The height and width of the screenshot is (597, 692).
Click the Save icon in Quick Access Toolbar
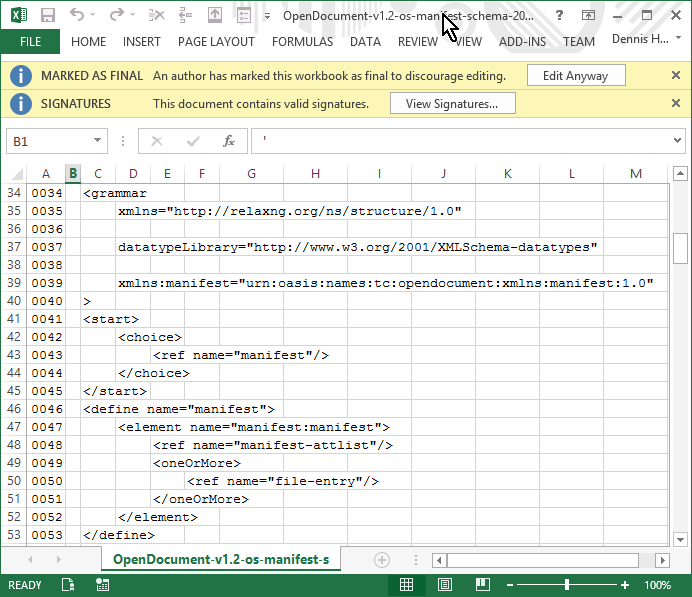coord(47,15)
